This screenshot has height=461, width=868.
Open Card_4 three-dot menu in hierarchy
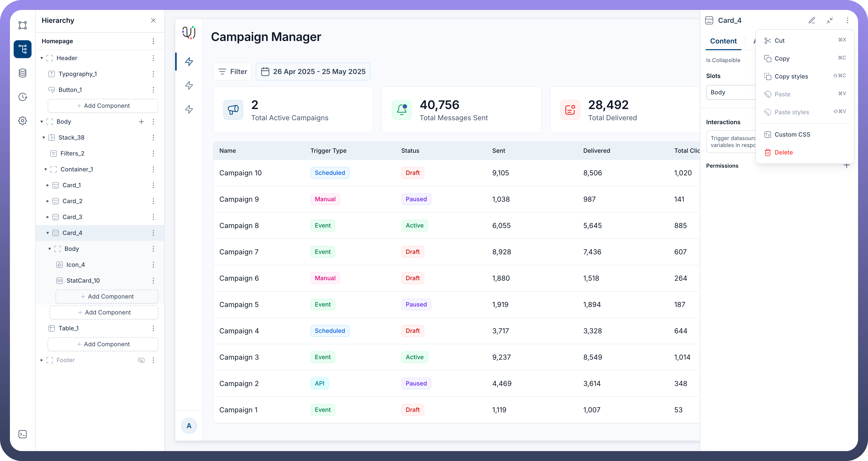click(153, 233)
